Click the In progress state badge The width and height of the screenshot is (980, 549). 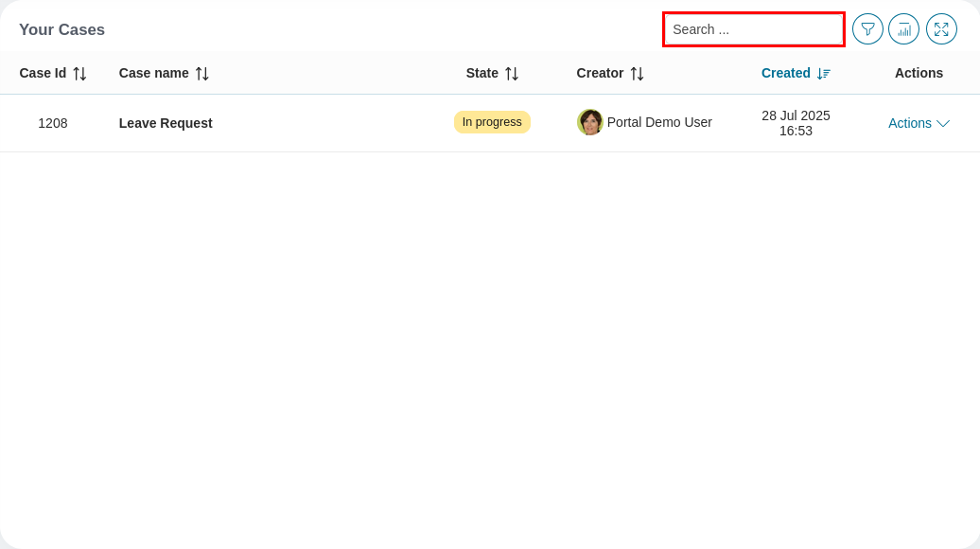tap(492, 122)
